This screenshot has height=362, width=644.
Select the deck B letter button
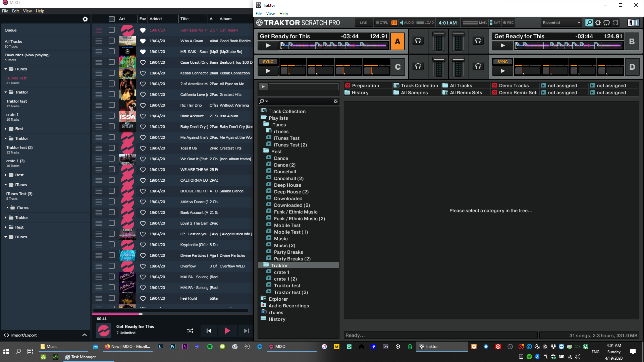[x=632, y=42]
